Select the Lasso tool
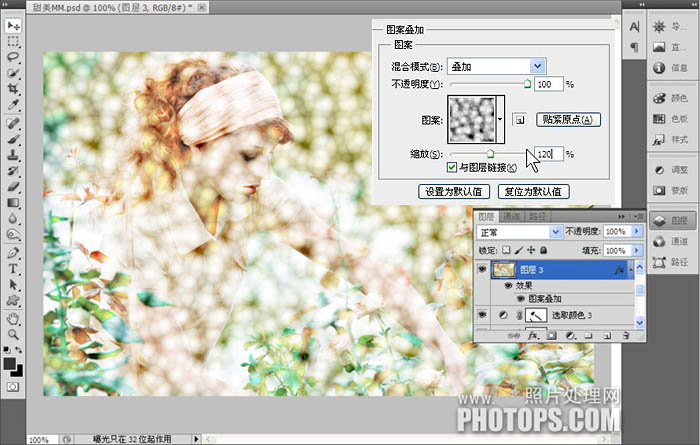Viewport: 700px width, 445px height. click(x=13, y=57)
